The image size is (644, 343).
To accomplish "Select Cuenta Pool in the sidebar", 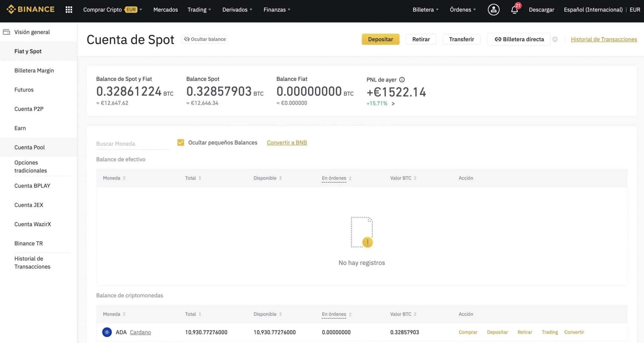I will coord(39,147).
